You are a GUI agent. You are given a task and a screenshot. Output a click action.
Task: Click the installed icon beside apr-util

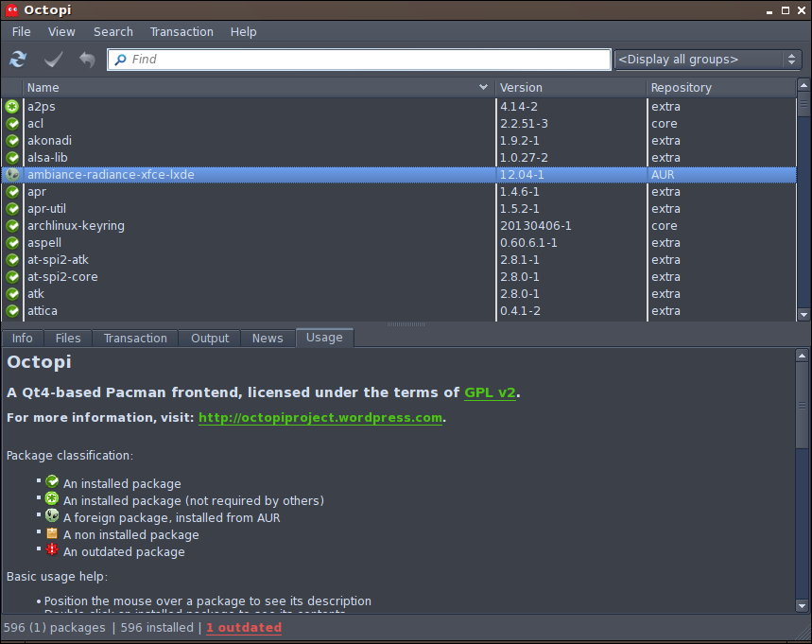click(12, 209)
